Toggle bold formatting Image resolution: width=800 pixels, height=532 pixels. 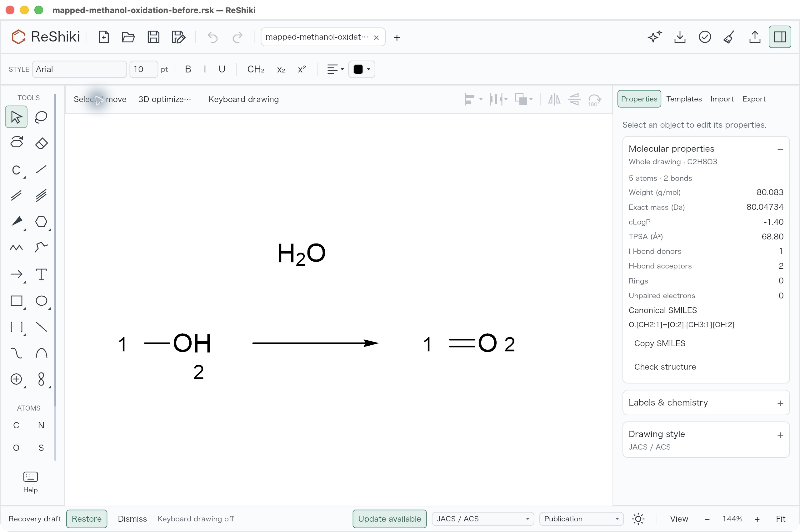click(188, 69)
